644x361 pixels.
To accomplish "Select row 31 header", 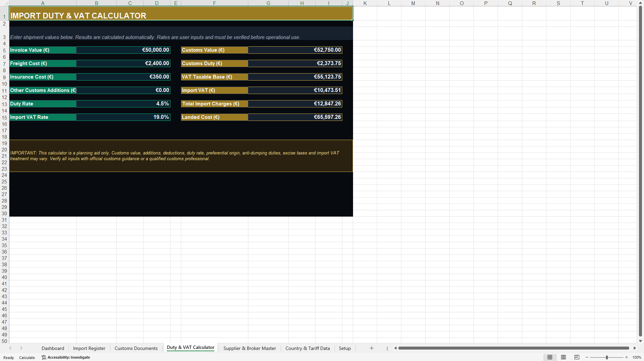I will [x=4, y=220].
